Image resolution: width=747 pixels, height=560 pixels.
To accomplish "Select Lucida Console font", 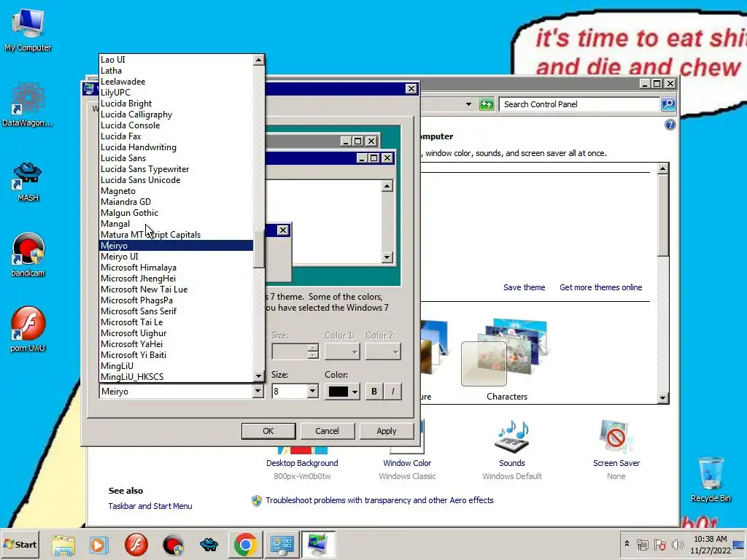I will click(x=176, y=125).
